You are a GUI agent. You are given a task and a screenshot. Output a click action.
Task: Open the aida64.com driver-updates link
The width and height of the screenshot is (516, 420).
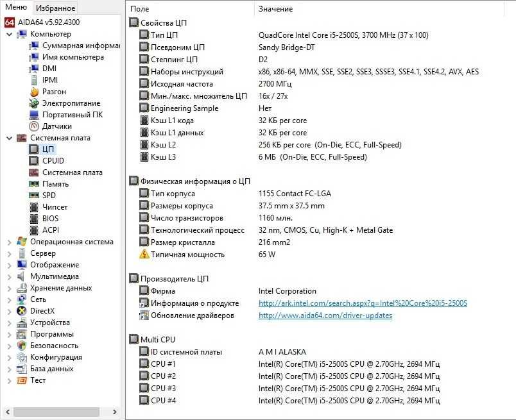(325, 315)
